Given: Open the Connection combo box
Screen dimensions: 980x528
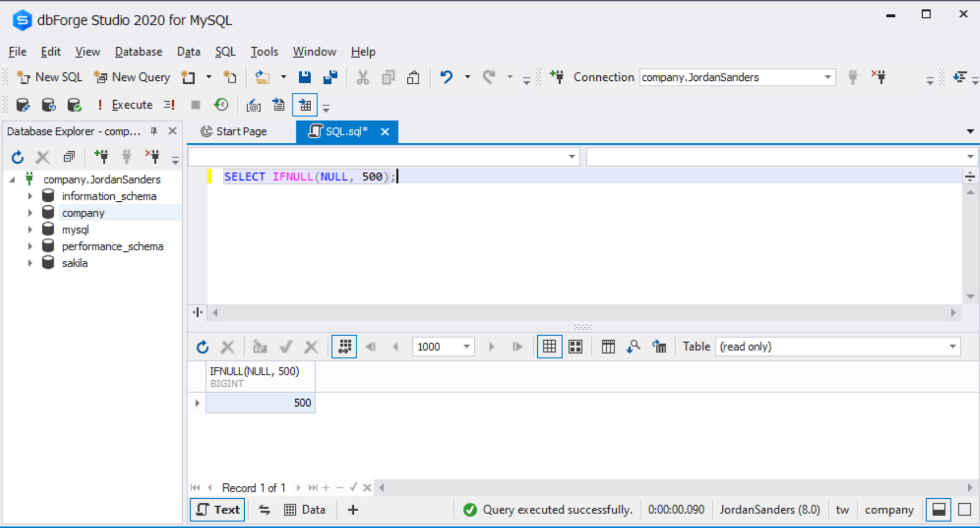Looking at the screenshot, I should [x=737, y=77].
